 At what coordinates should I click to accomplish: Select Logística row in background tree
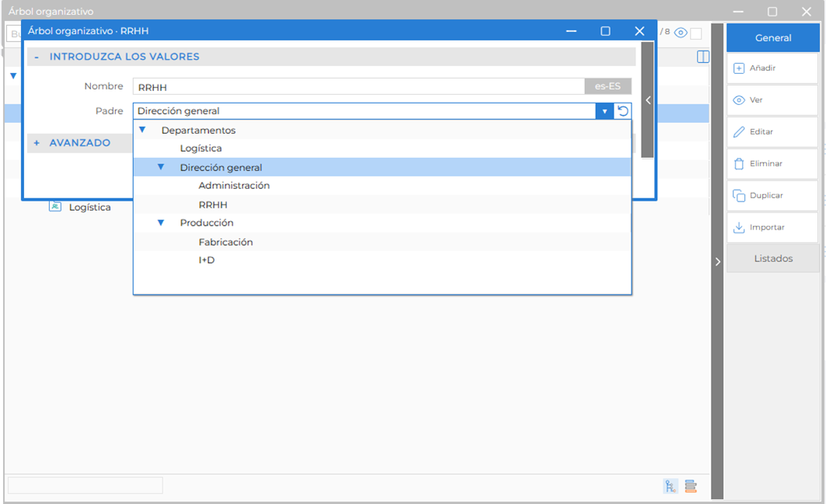(89, 207)
